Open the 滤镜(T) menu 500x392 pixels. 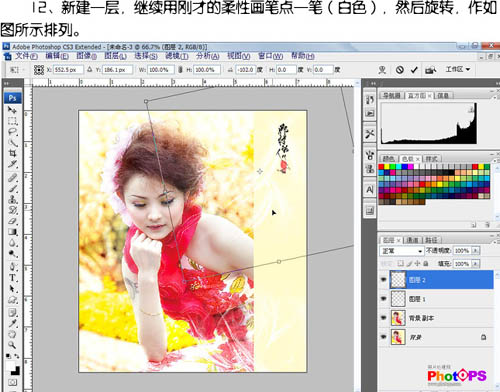177,56
